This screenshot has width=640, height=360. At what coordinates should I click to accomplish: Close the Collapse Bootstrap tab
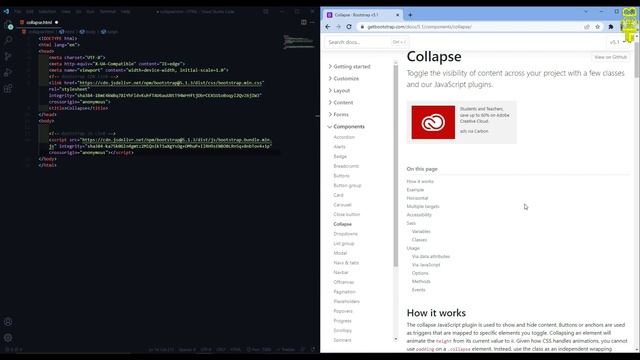click(398, 15)
